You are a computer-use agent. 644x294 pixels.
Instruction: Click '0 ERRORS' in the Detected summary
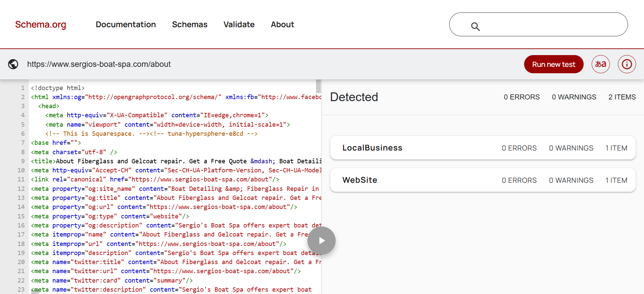click(522, 97)
